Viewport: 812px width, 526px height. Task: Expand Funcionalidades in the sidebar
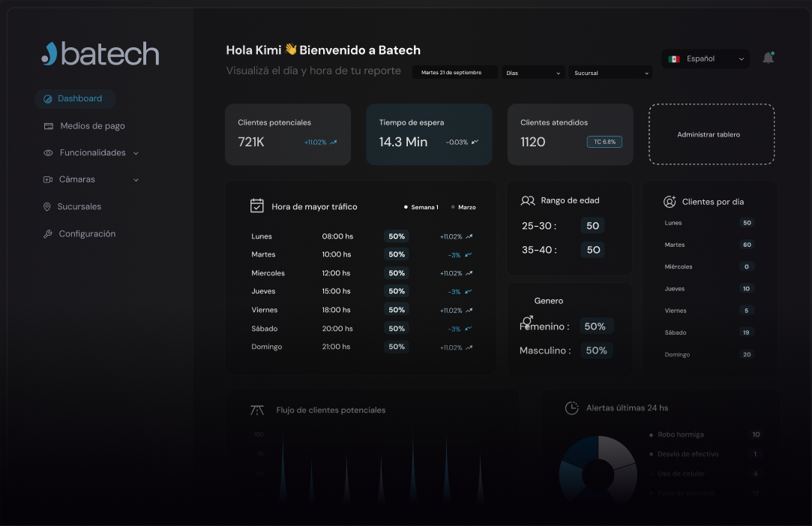(136, 152)
